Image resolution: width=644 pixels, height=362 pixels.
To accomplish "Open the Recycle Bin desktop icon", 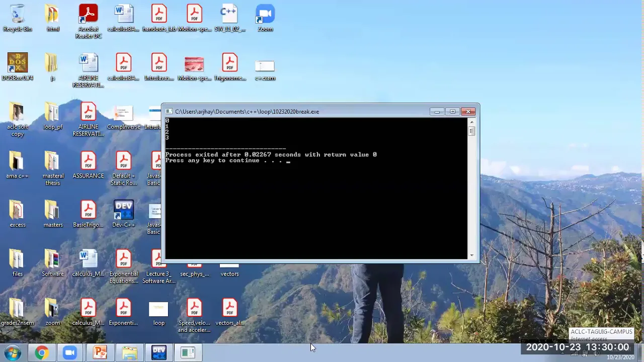I will click(x=17, y=18).
